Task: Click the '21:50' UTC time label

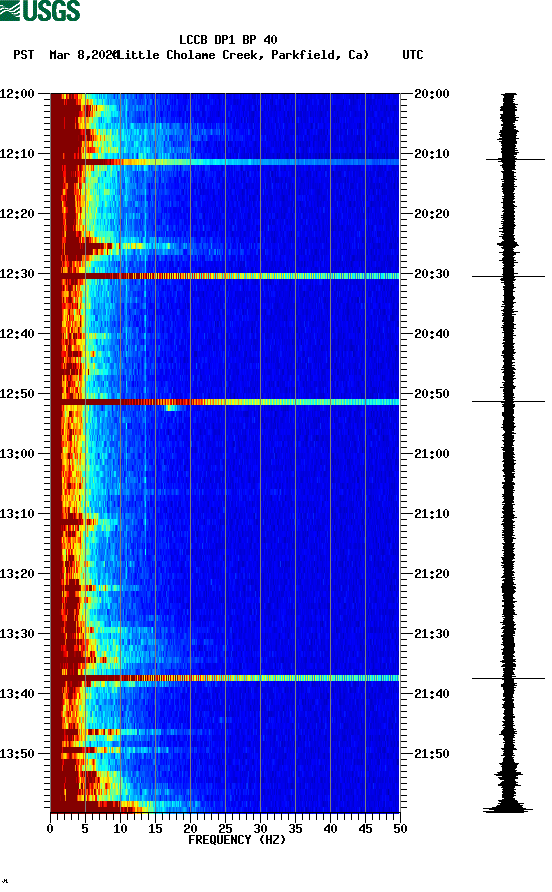Action: [x=432, y=754]
